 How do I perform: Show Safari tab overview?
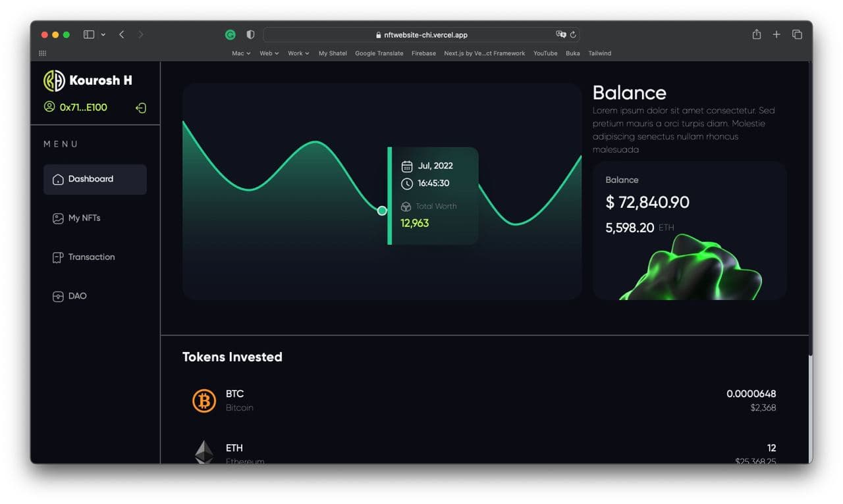coord(797,35)
